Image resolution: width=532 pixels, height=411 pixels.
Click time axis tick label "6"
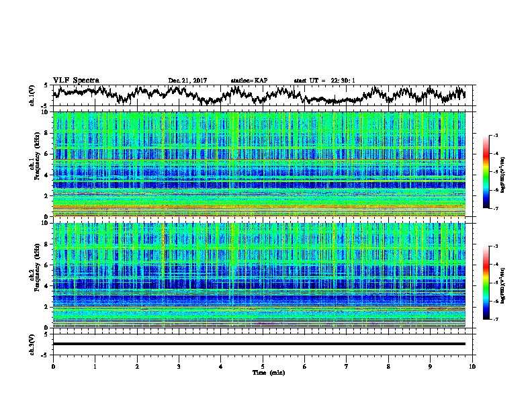pyautogui.click(x=305, y=367)
